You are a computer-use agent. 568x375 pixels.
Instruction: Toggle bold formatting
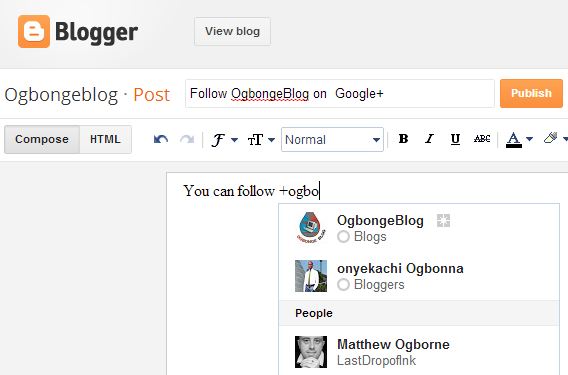[403, 139]
